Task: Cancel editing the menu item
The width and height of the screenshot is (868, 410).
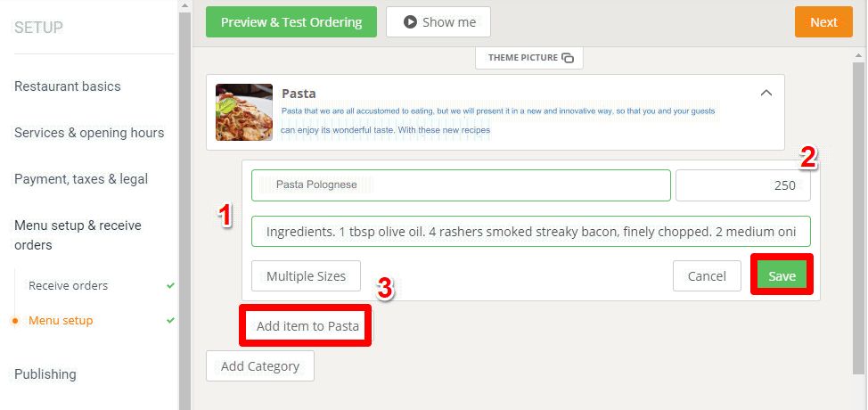Action: [707, 276]
